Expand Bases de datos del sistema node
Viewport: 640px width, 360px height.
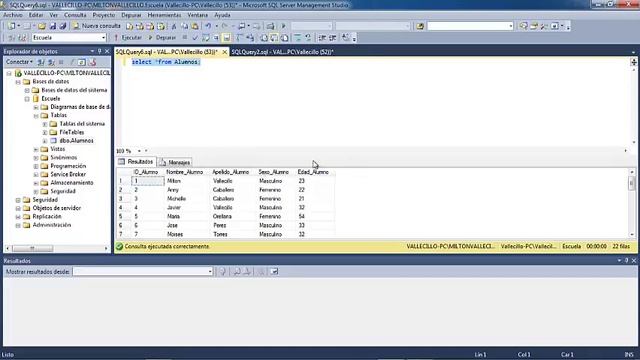(27, 90)
